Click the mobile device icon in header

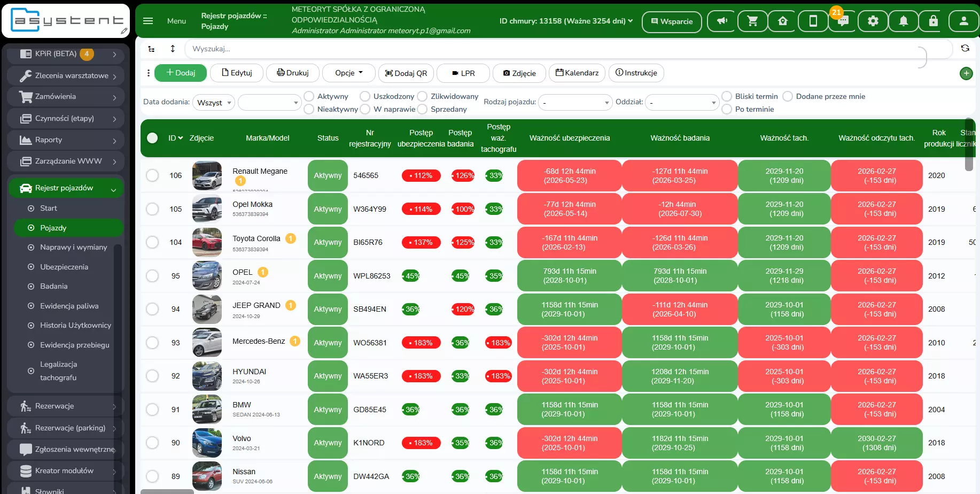click(813, 21)
